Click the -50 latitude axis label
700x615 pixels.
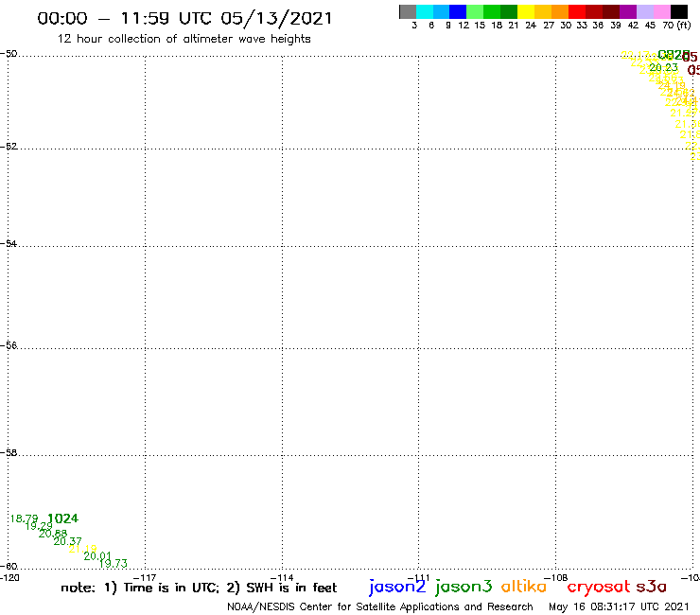click(x=9, y=54)
